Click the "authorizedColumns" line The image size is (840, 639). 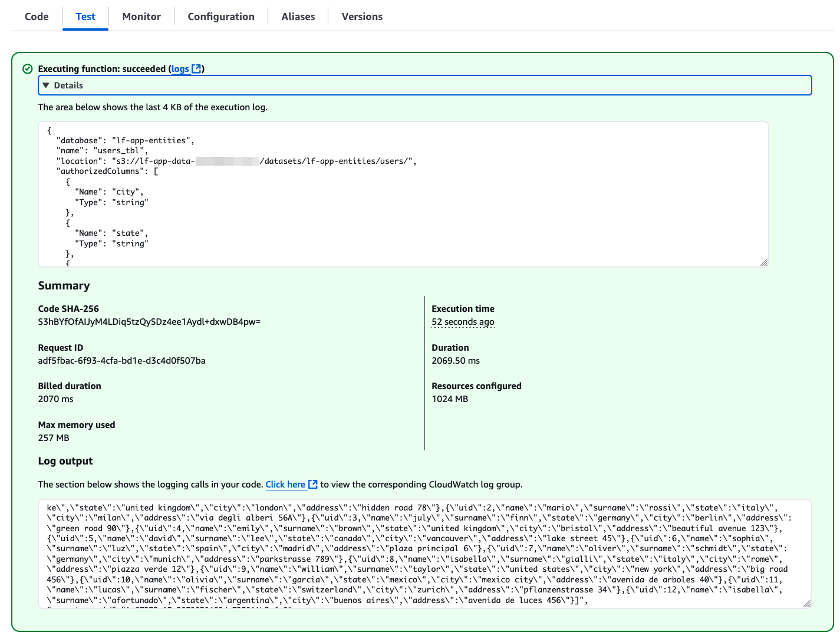[x=107, y=172]
